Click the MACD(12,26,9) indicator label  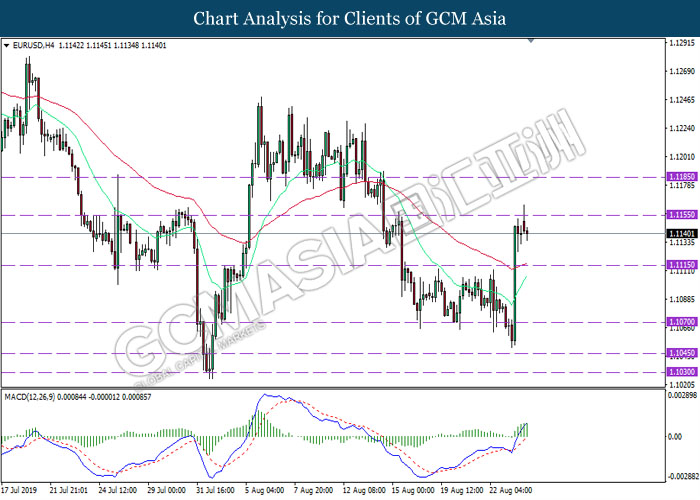(30, 397)
